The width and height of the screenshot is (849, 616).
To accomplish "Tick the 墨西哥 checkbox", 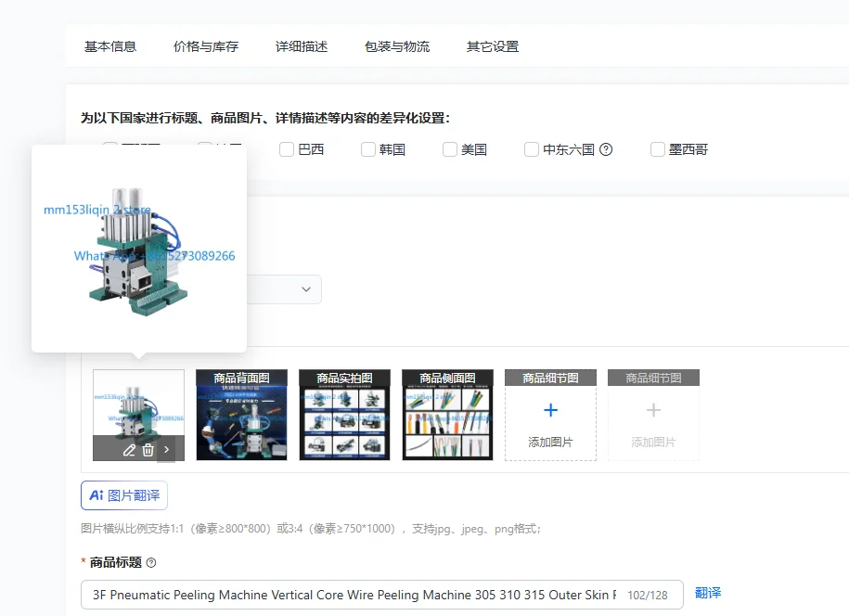I will coord(657,149).
